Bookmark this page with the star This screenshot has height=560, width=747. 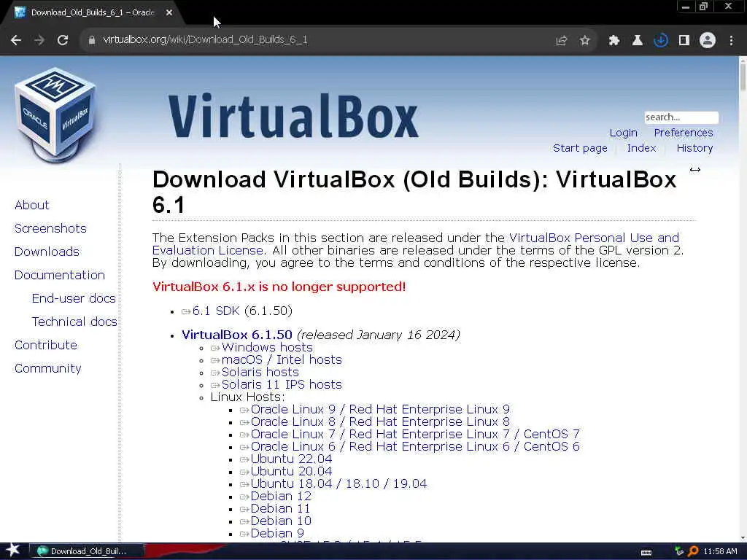tap(585, 41)
